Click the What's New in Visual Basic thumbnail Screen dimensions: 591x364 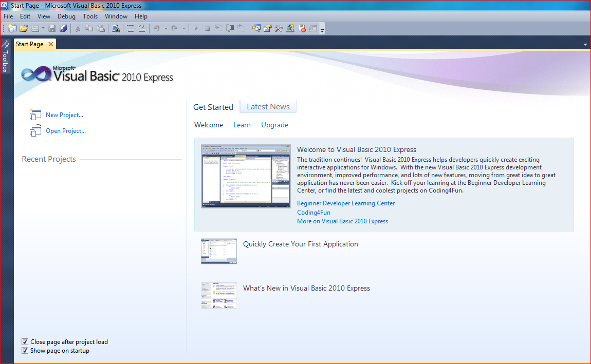pos(219,296)
